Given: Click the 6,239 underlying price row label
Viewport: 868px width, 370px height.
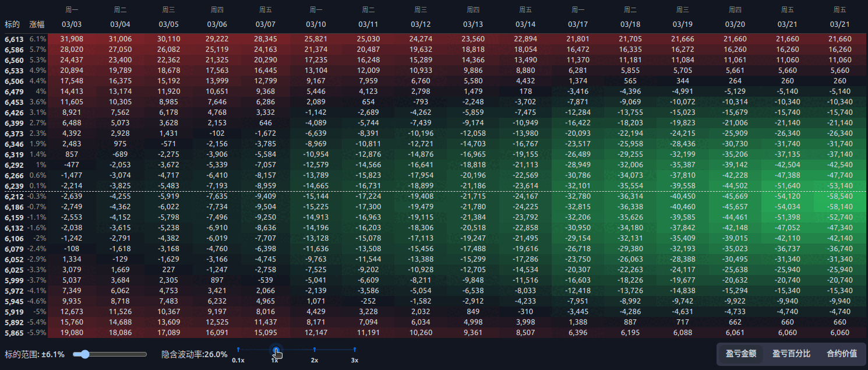Looking at the screenshot, I should coord(14,186).
